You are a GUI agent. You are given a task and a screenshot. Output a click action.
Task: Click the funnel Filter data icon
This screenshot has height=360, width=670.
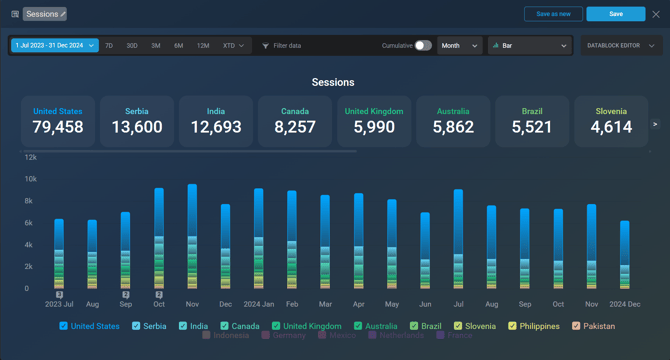pyautogui.click(x=265, y=46)
